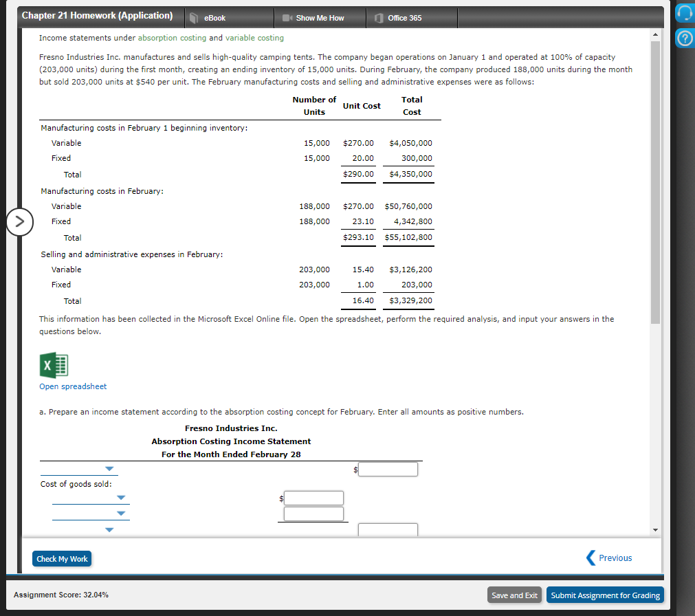
Task: Click the first cost of goods sold input
Action: click(313, 498)
